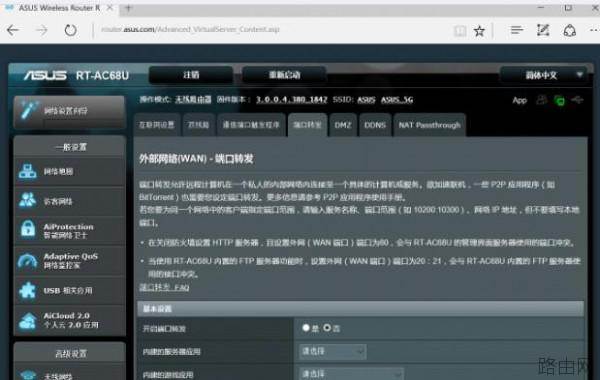Click the green internet status icon
This screenshot has height=380, width=600.
point(559,101)
